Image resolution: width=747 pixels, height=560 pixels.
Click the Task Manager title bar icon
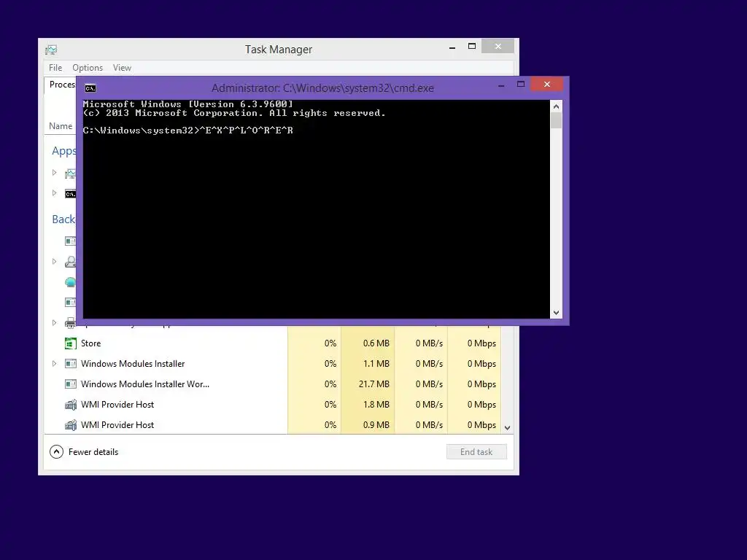[x=51, y=50]
